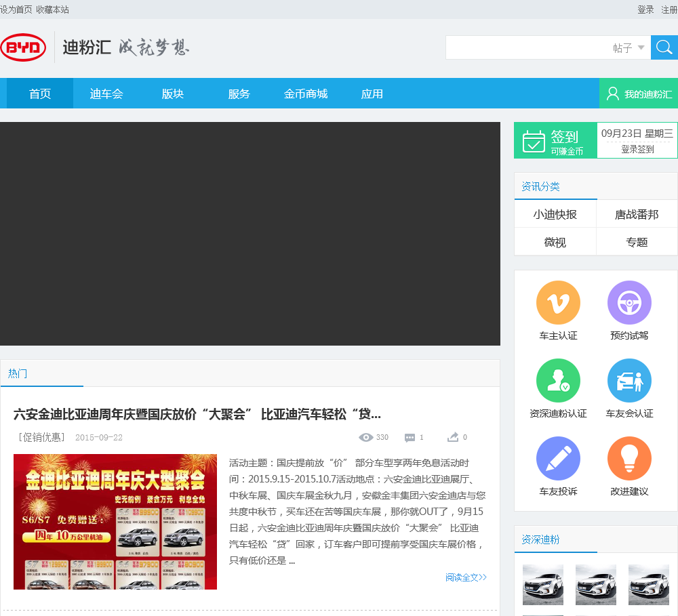Click the 改进建议 lightbulb icon
This screenshot has width=678, height=616.
point(629,458)
